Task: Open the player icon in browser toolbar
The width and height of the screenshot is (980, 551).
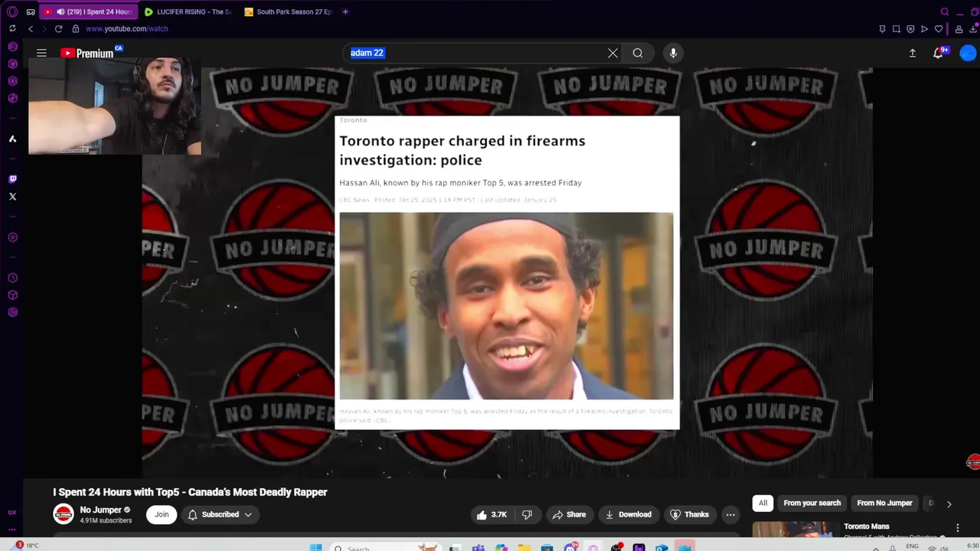Action: pos(924,29)
